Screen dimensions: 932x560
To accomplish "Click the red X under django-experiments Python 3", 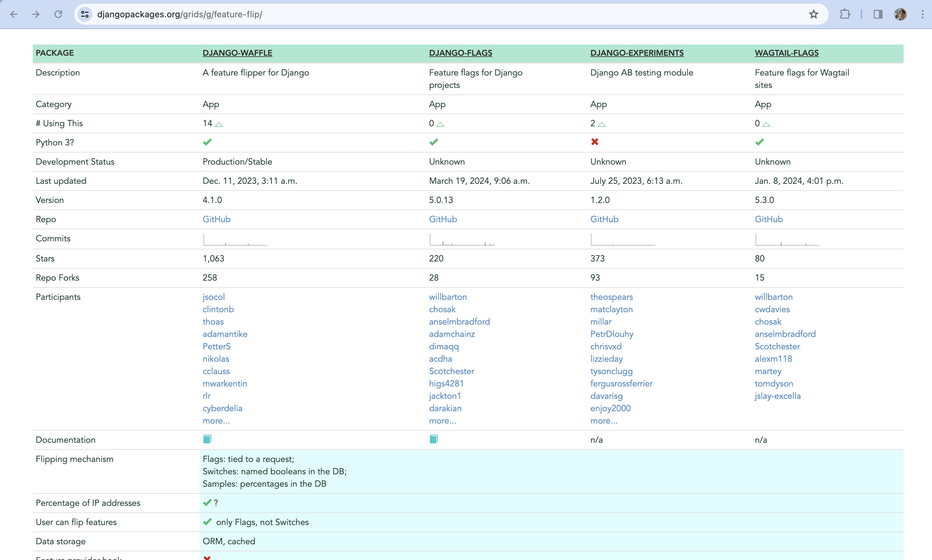I will (595, 142).
